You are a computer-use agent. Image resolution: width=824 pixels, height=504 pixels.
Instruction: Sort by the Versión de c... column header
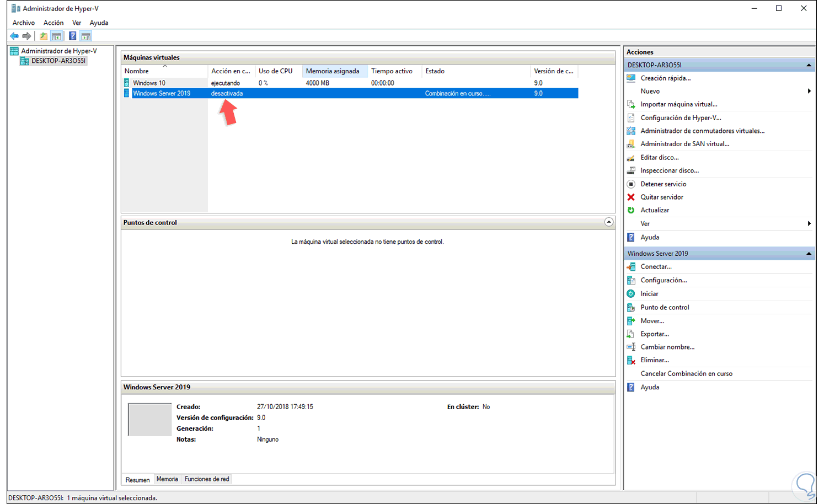point(554,71)
